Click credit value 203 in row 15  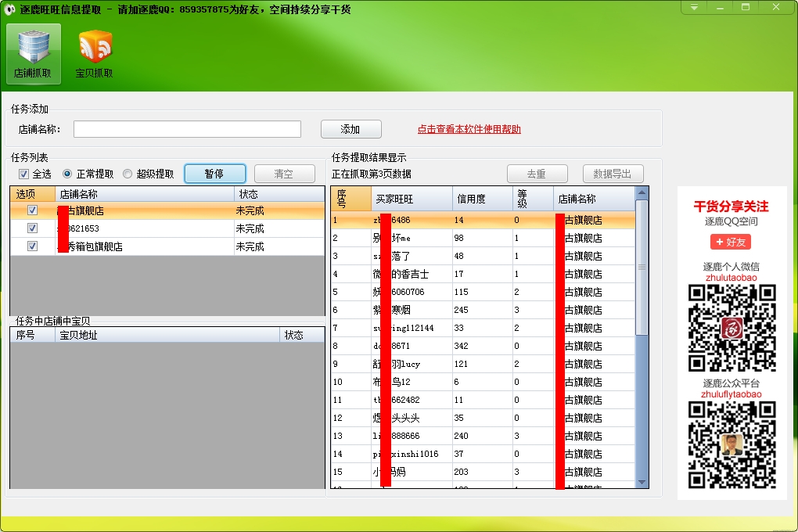[461, 472]
